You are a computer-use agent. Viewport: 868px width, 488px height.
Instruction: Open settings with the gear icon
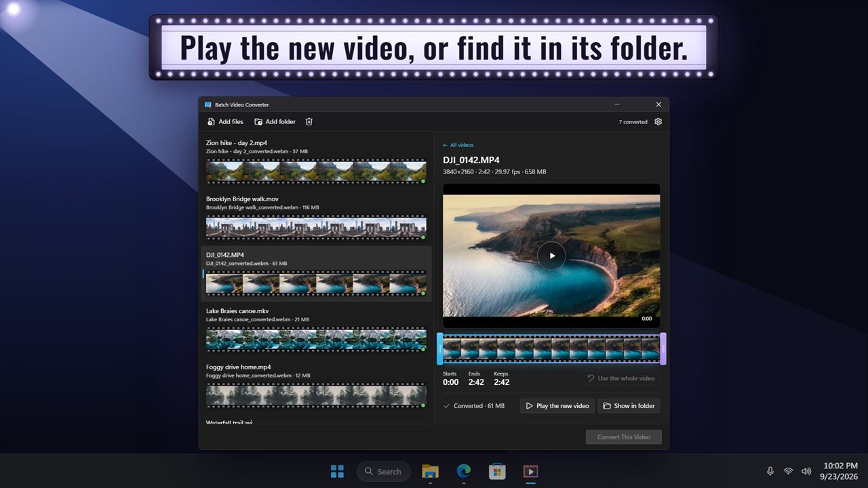[x=658, y=122]
